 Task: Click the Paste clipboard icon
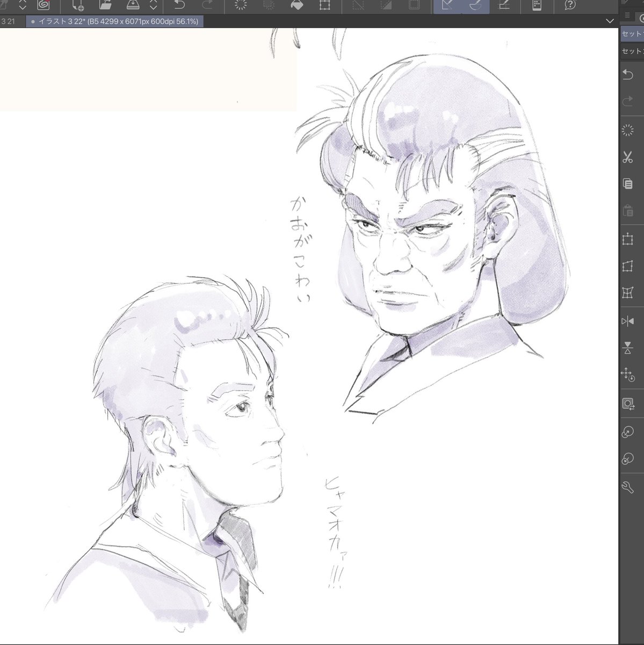[627, 211]
